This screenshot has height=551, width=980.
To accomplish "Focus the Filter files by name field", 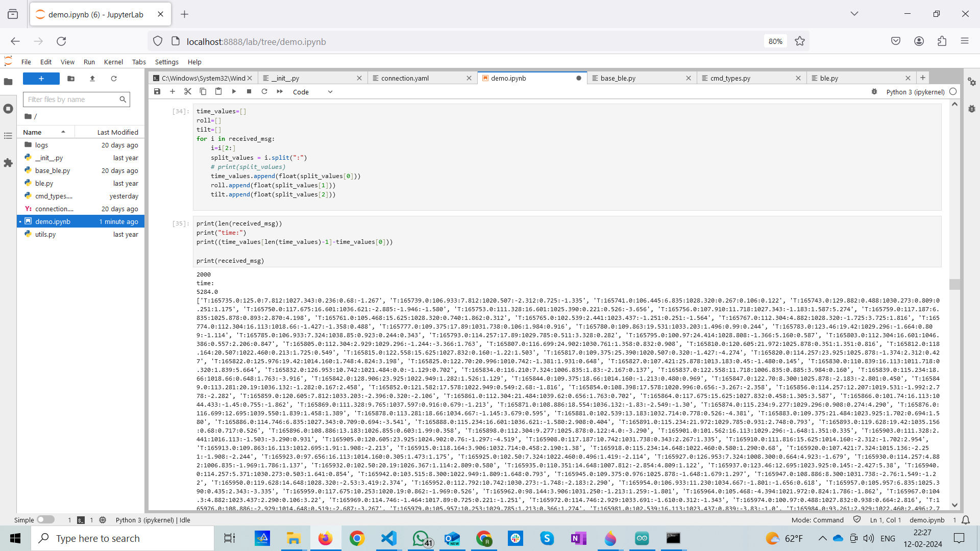I will [x=77, y=99].
